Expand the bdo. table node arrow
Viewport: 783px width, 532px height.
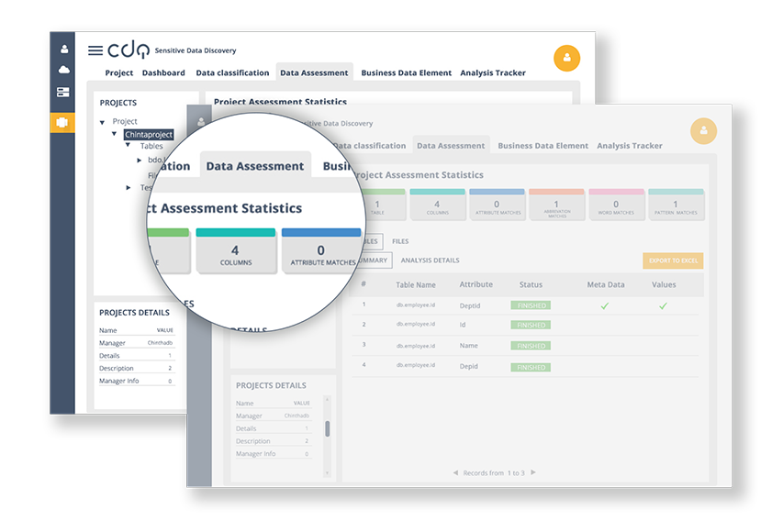pyautogui.click(x=140, y=161)
